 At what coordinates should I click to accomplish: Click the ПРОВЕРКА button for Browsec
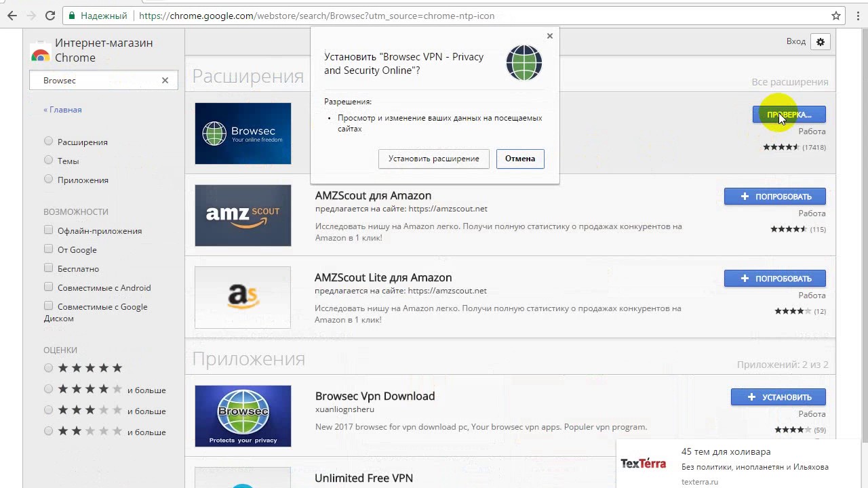point(789,115)
